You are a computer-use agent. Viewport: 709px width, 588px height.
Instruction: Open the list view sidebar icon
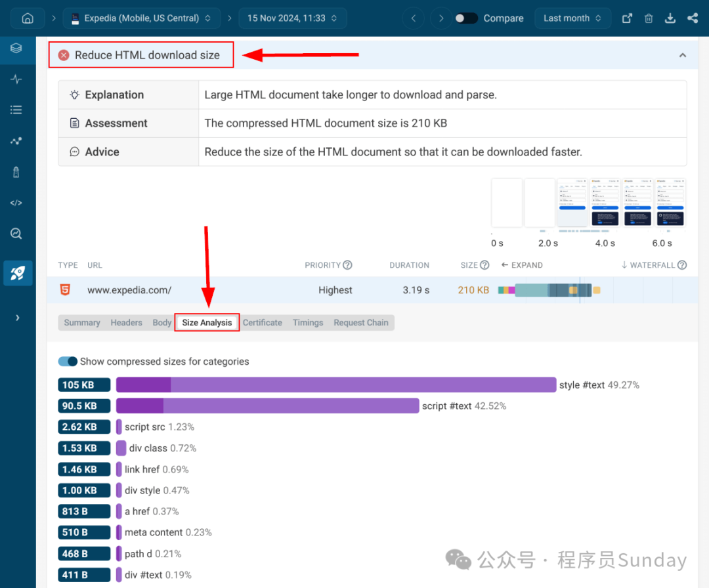pyautogui.click(x=16, y=110)
